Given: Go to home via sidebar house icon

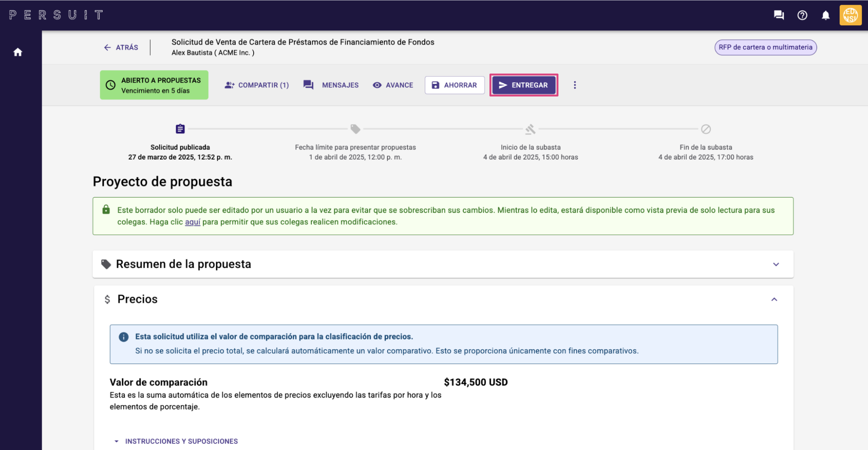Looking at the screenshot, I should tap(18, 52).
